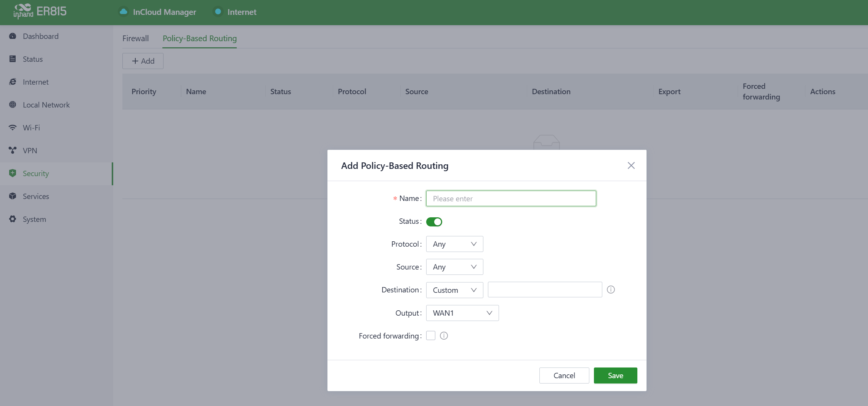Click the info icon next to Forced forwarding
868x406 pixels.
(444, 336)
